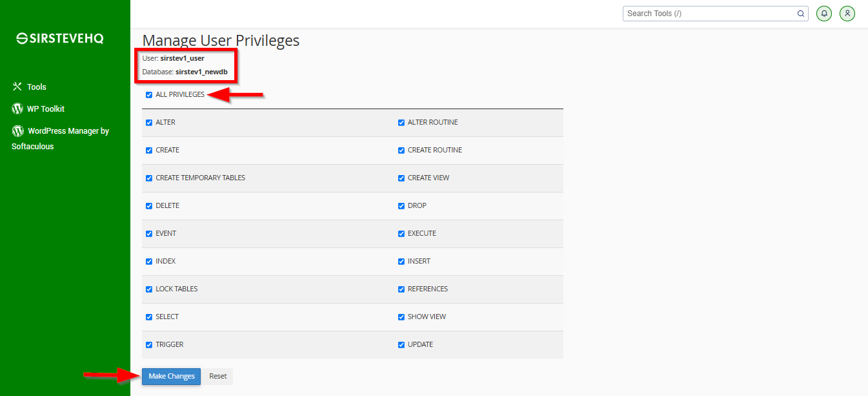
Task: Click the search magnifier icon
Action: [801, 14]
